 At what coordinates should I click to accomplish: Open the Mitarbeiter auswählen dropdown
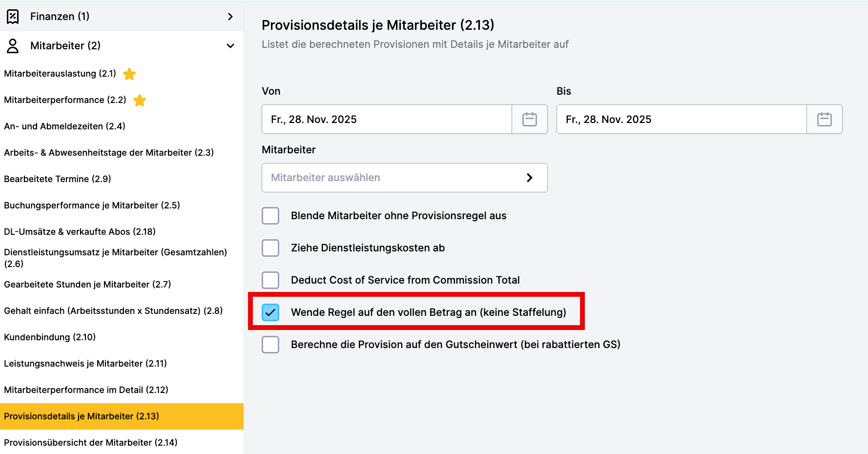coord(404,178)
